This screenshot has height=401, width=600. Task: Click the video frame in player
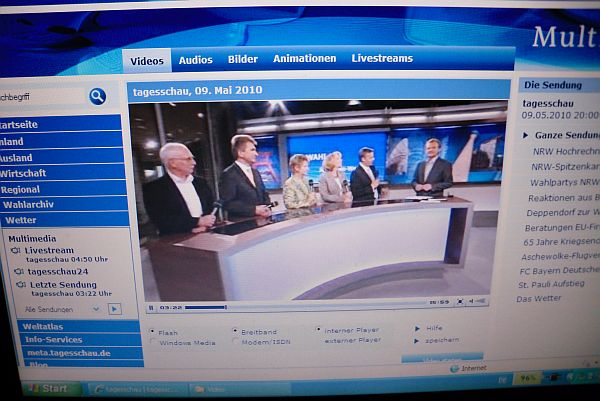pos(318,201)
